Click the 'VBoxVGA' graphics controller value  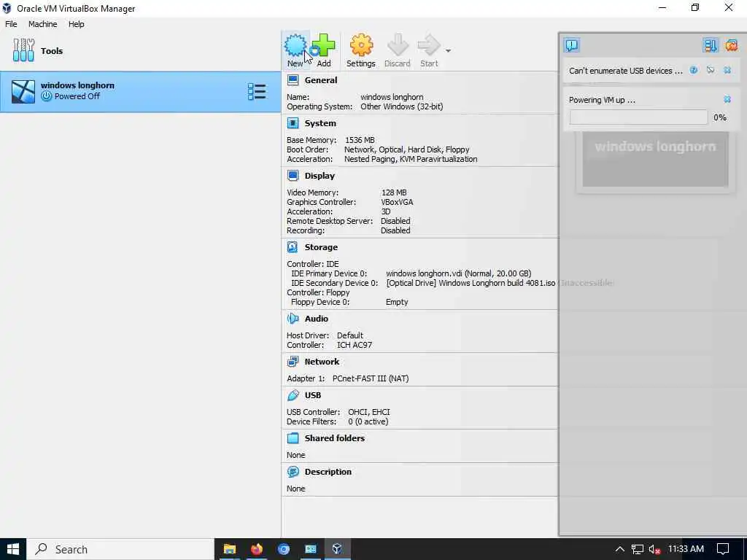pos(397,202)
